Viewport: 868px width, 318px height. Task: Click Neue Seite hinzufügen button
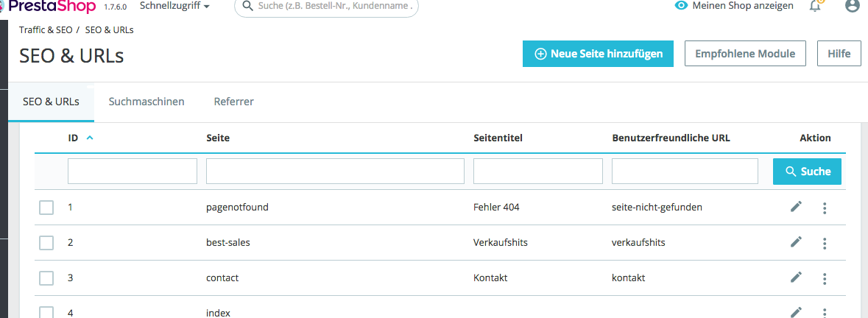coord(598,54)
